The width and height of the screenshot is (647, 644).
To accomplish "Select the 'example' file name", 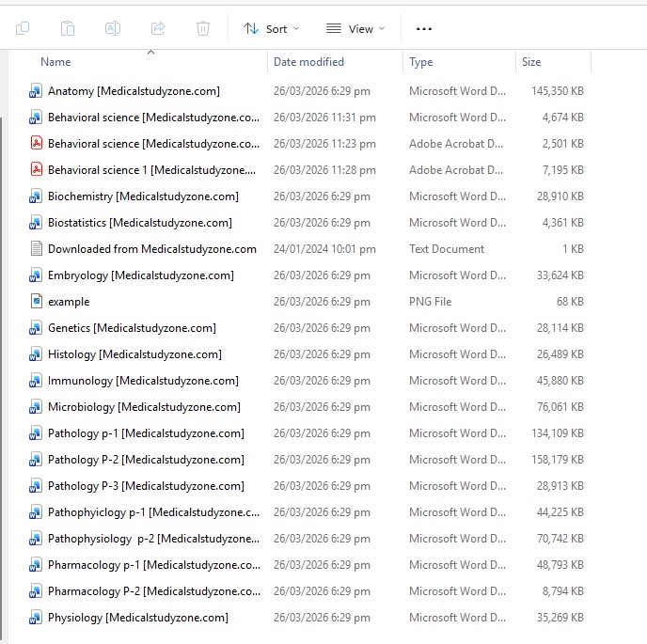I will (x=69, y=302).
